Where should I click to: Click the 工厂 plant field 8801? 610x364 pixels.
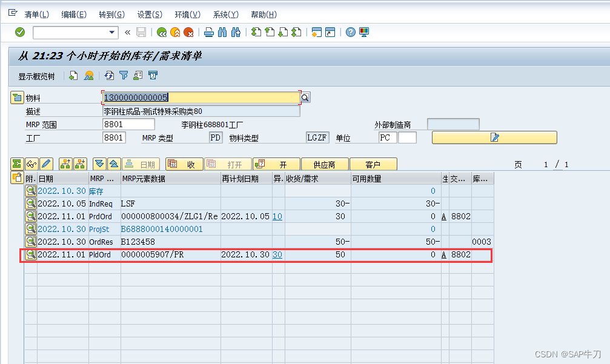point(114,137)
